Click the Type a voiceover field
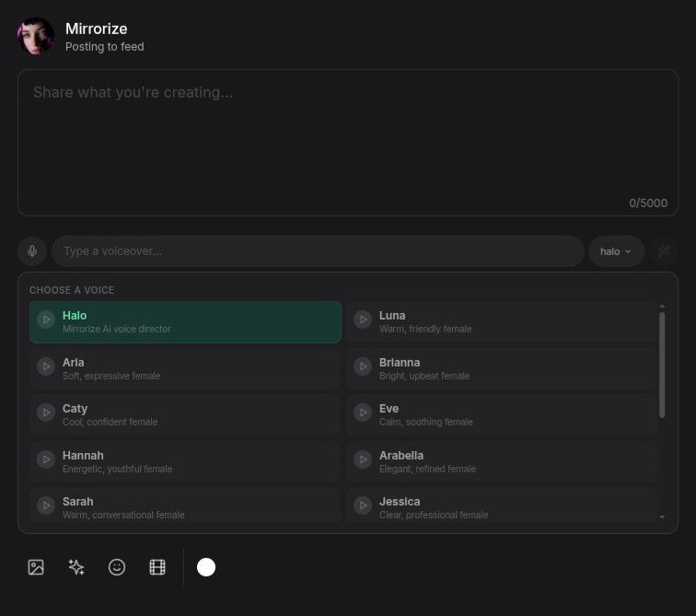The height and width of the screenshot is (616, 696). 318,251
